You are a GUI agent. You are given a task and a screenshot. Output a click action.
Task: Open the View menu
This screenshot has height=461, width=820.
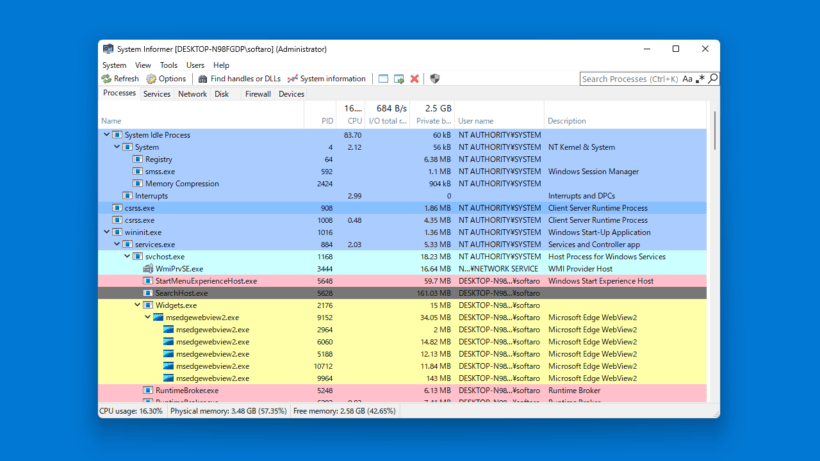(x=143, y=65)
